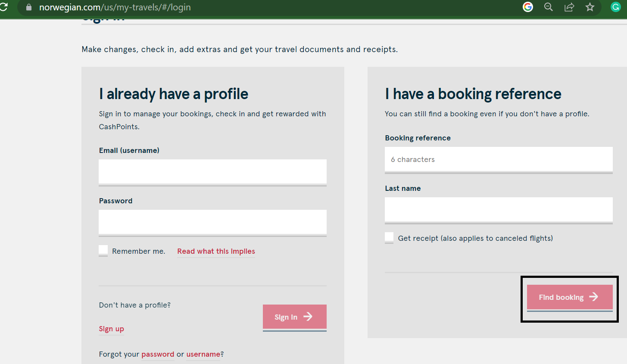Click 'I have a booking reference' heading

[473, 94]
